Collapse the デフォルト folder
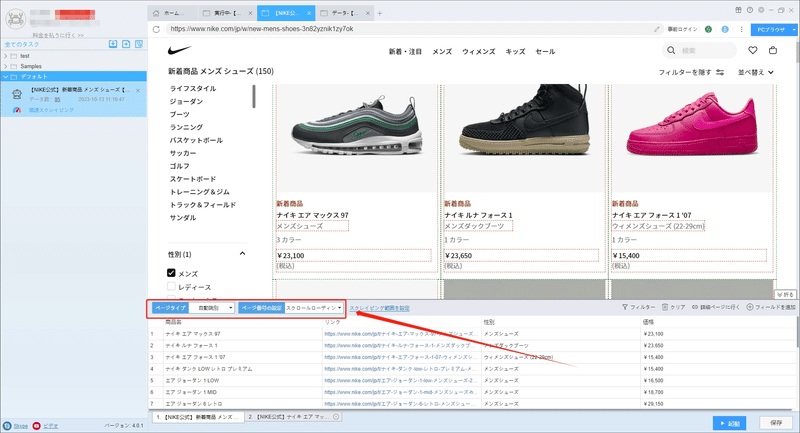Viewport: 800px width, 433px height. [6, 77]
